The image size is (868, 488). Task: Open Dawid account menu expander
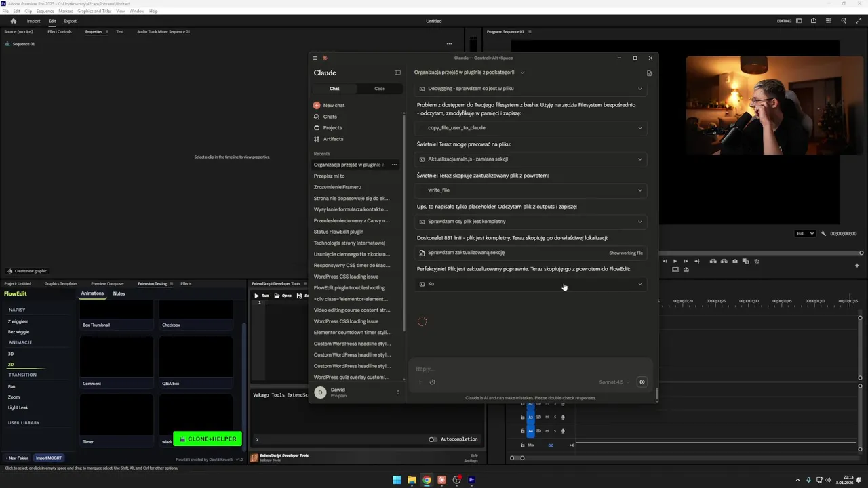398,392
